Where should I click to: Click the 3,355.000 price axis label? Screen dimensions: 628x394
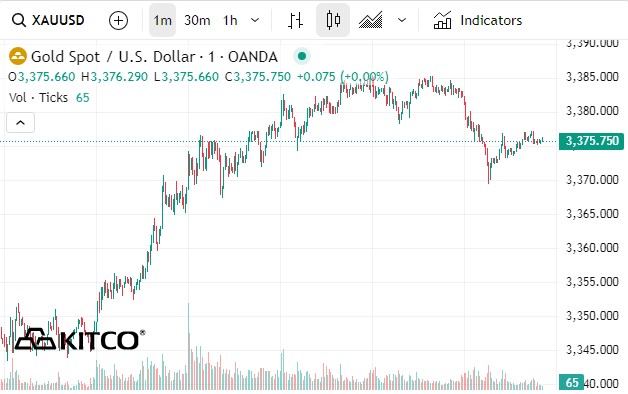592,282
